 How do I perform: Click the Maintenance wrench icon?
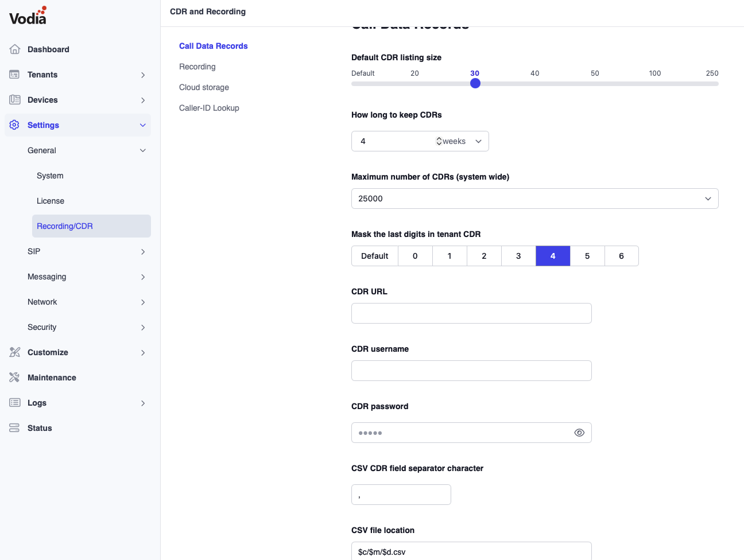pyautogui.click(x=14, y=378)
